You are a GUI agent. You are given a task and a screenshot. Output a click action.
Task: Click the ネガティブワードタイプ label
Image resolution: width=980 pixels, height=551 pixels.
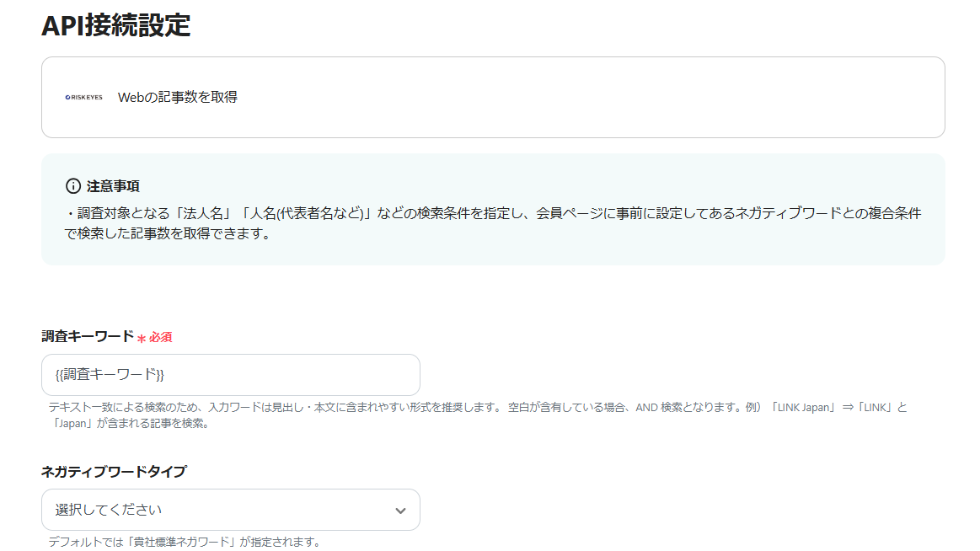click(x=114, y=472)
